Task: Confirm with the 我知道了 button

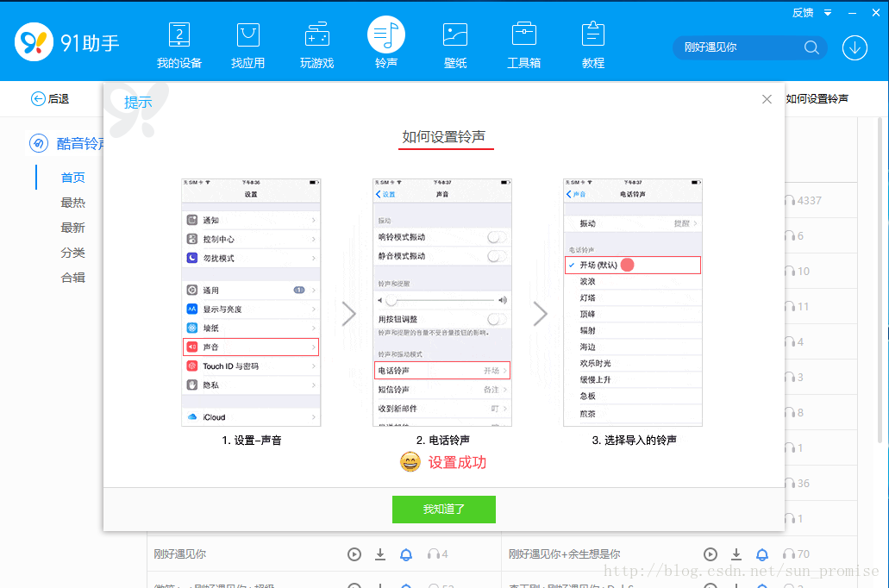Action: click(x=444, y=510)
